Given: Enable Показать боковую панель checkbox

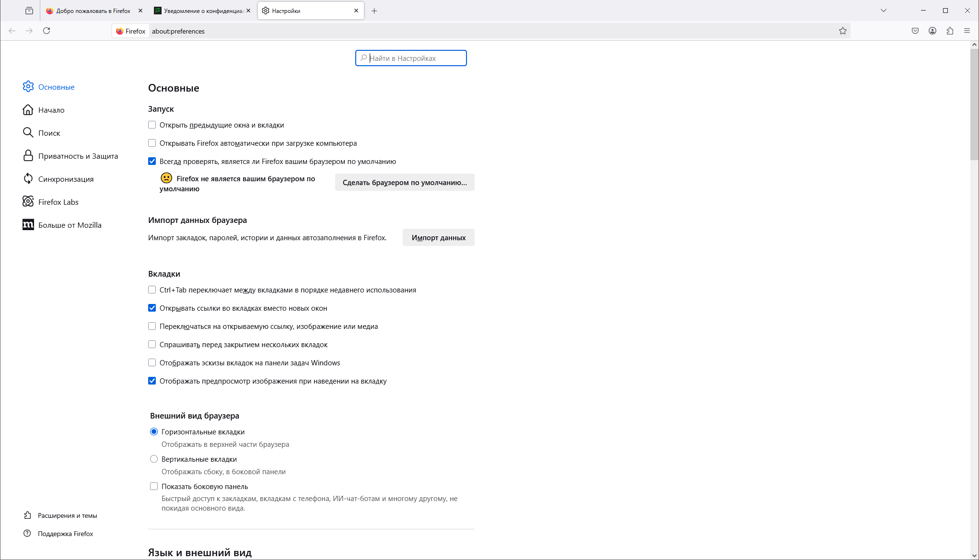Looking at the screenshot, I should pyautogui.click(x=154, y=486).
